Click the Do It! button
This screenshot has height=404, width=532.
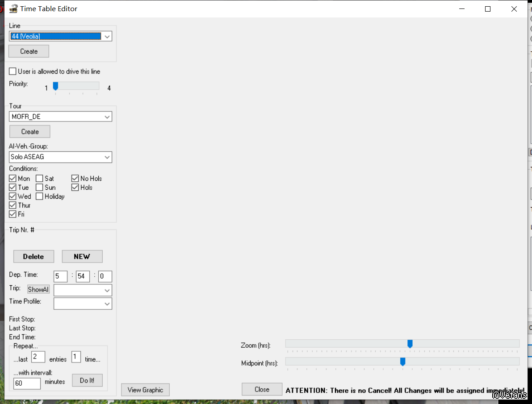point(87,380)
